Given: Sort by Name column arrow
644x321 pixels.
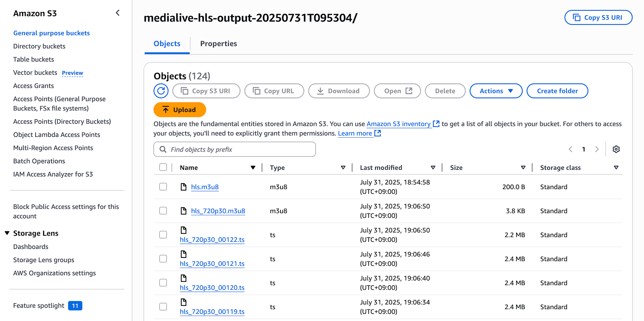Looking at the screenshot, I should 253,167.
